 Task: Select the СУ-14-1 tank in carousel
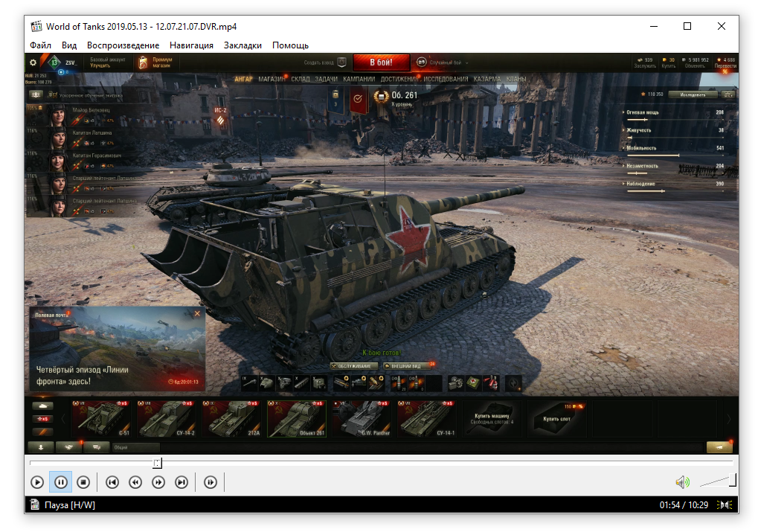427,419
